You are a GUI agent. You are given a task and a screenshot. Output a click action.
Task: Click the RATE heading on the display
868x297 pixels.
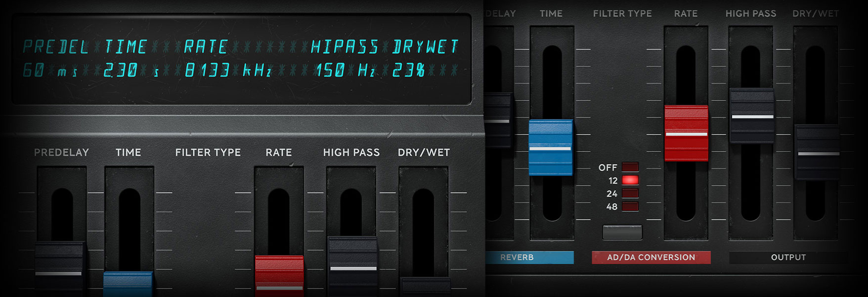(x=206, y=47)
